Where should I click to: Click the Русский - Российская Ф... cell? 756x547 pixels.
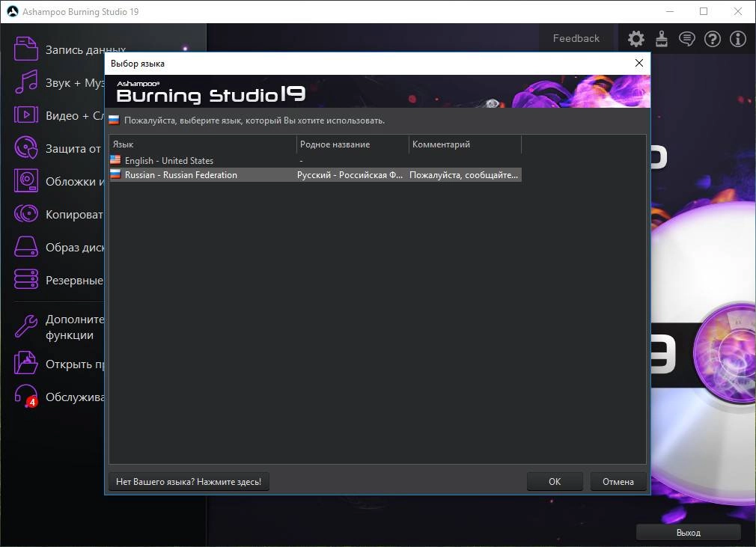pos(350,175)
